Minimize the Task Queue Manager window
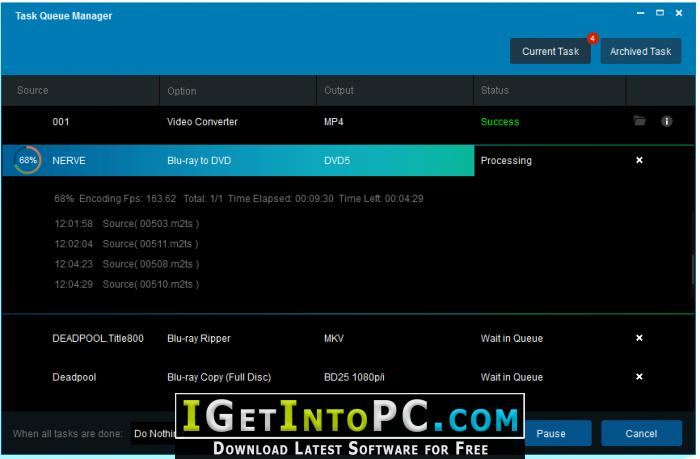The image size is (700, 459). (641, 13)
